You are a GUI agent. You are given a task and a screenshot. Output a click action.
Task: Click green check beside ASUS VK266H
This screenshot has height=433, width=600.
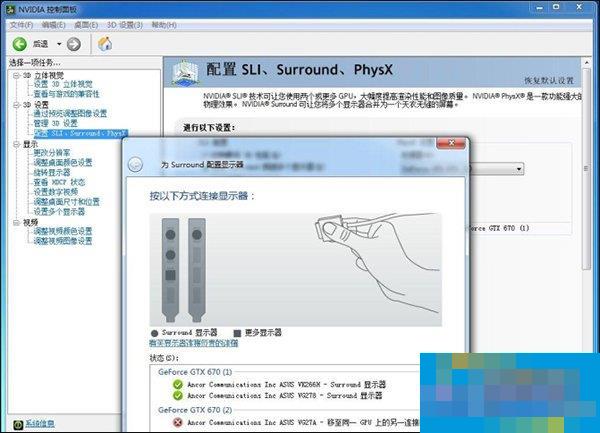click(x=178, y=384)
